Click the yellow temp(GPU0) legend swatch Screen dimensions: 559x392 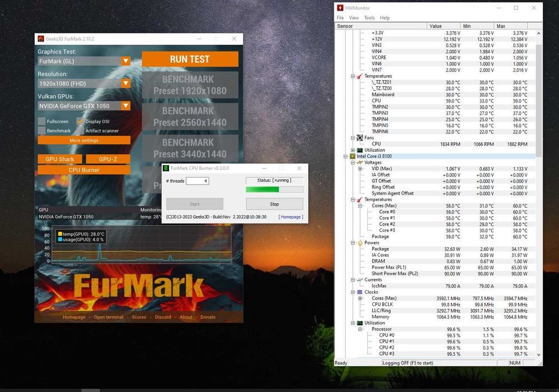coord(60,234)
